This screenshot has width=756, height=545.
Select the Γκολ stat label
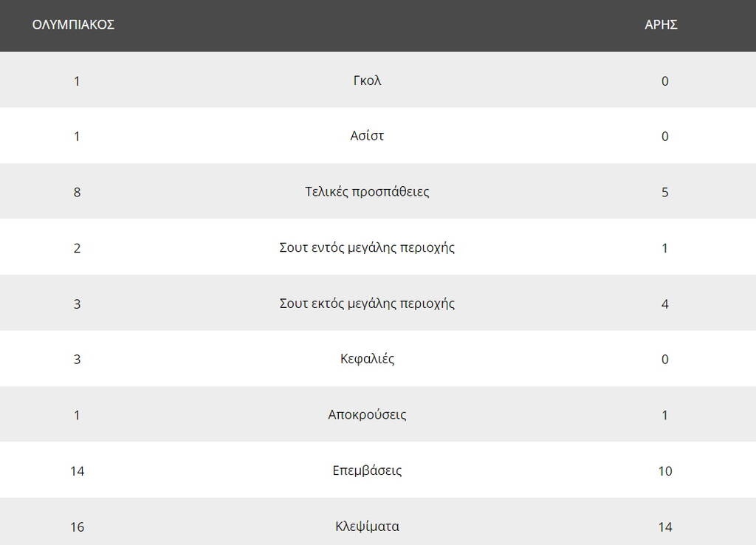pyautogui.click(x=367, y=80)
